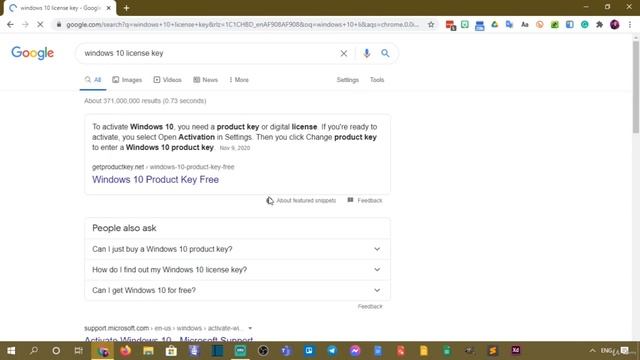Switch to the News tab
This screenshot has height=360, width=640.
click(x=205, y=80)
